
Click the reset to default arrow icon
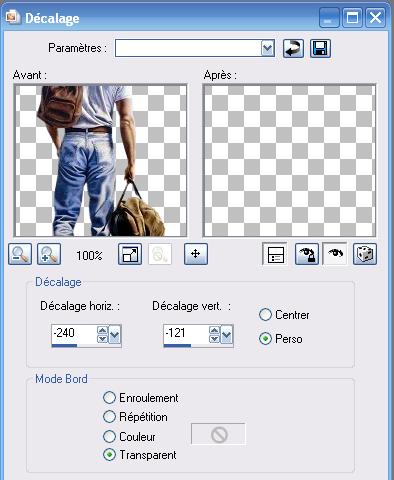point(293,49)
